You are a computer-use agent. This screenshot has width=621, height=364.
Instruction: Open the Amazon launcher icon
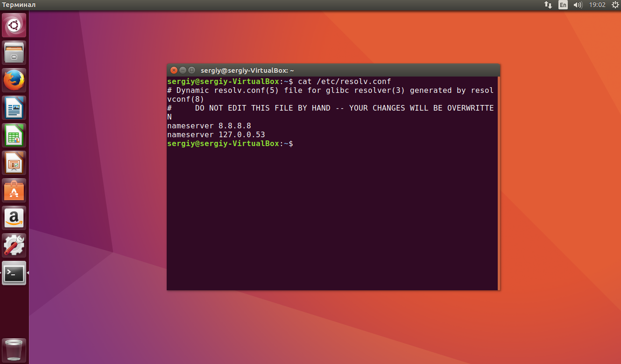(x=14, y=218)
